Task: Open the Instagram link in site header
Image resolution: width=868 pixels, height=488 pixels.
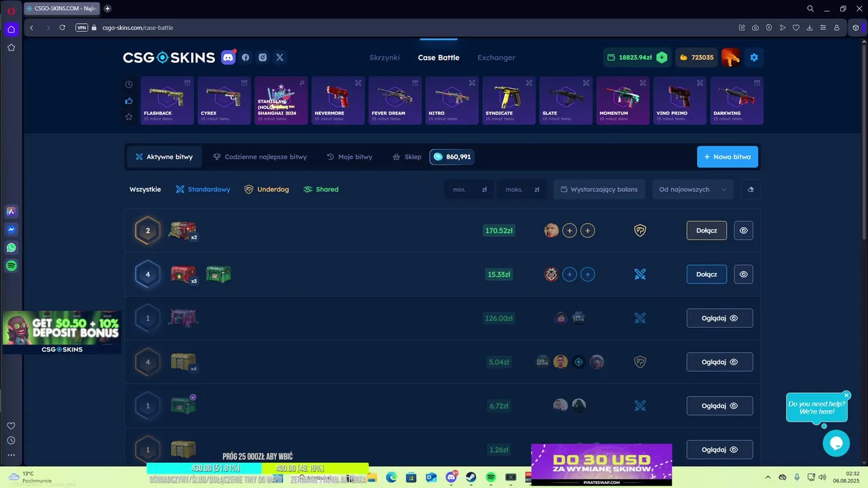Action: pos(262,58)
